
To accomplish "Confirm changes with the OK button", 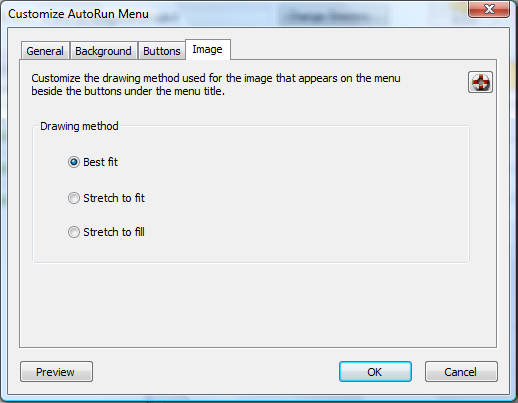I will 375,372.
